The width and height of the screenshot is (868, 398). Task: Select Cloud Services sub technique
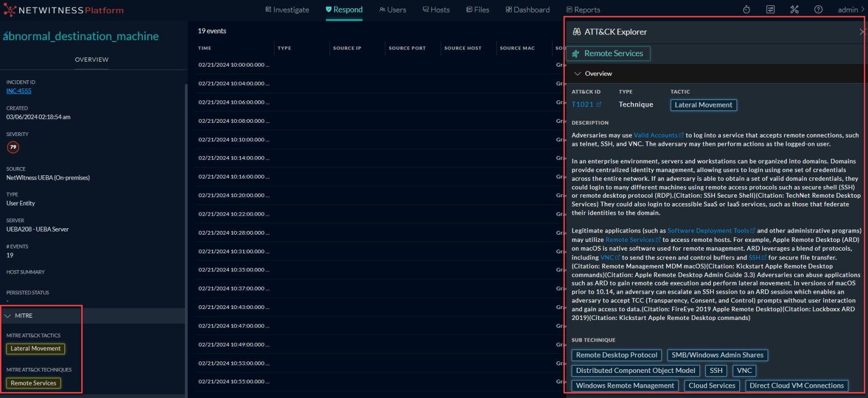(x=712, y=386)
